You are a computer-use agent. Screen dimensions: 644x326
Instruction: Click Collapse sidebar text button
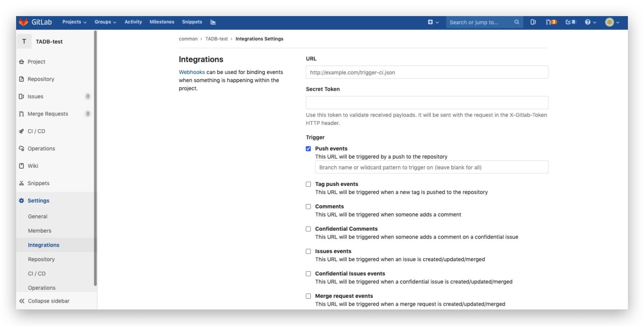pos(49,301)
